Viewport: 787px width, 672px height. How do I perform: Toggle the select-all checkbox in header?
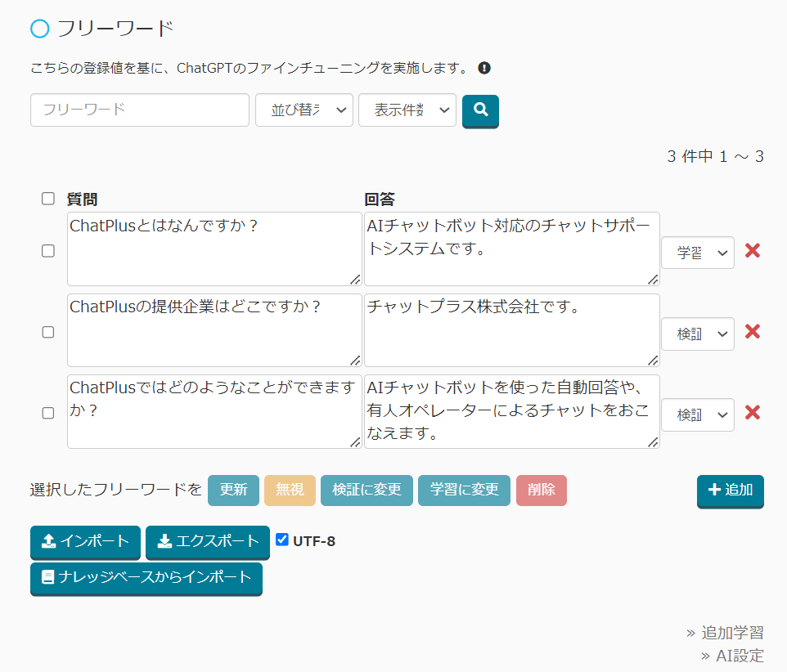(48, 199)
